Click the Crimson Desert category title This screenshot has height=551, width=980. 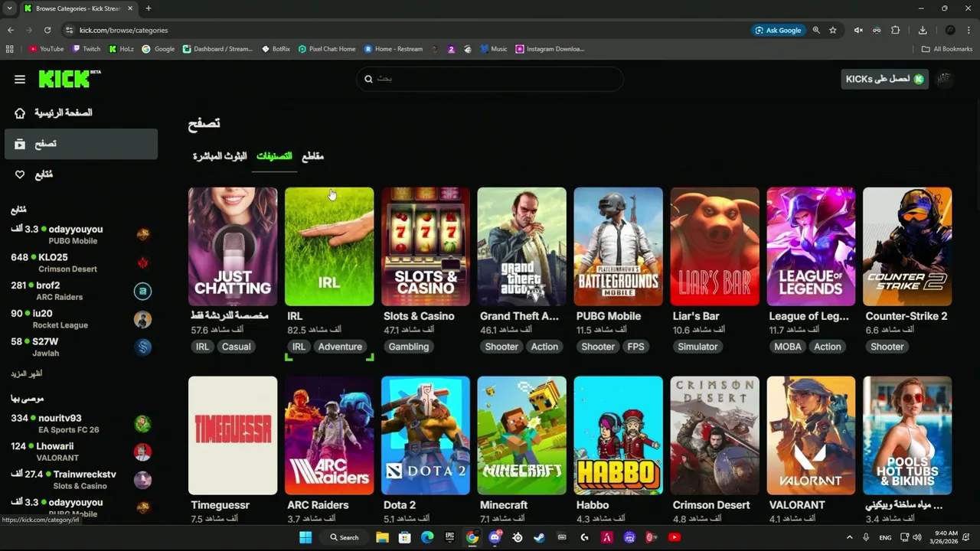click(x=711, y=505)
